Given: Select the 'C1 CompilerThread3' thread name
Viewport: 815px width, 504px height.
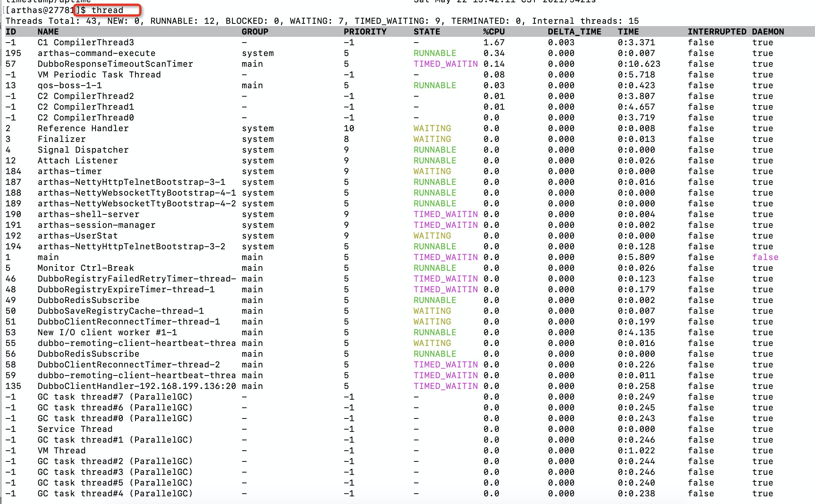Looking at the screenshot, I should pos(86,42).
